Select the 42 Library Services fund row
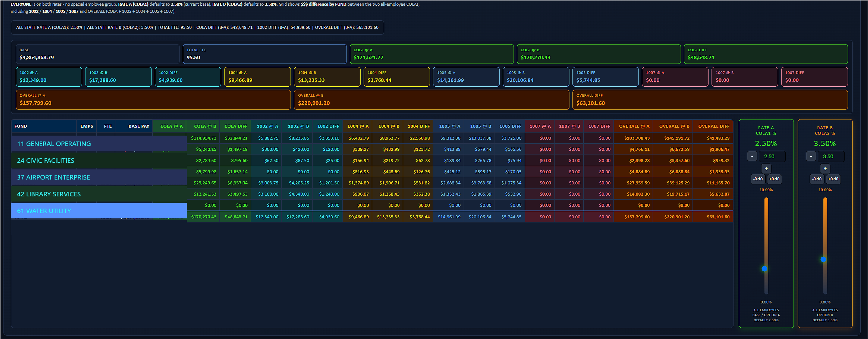Viewport: 868px width, 339px height. 99,194
